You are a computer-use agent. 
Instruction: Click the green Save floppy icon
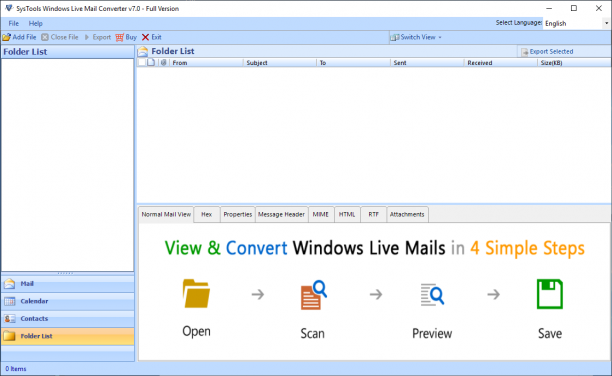[x=550, y=294]
